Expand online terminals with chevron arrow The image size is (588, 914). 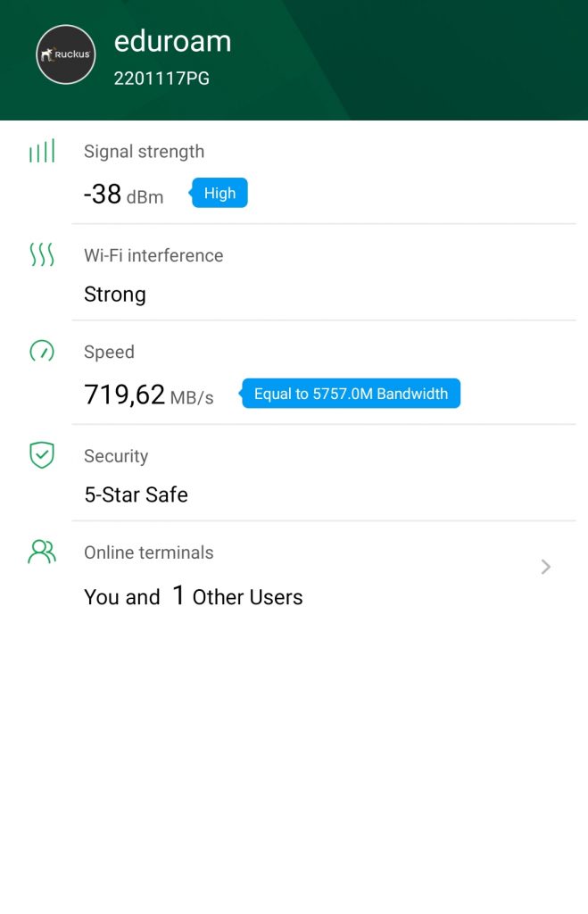pyautogui.click(x=546, y=567)
